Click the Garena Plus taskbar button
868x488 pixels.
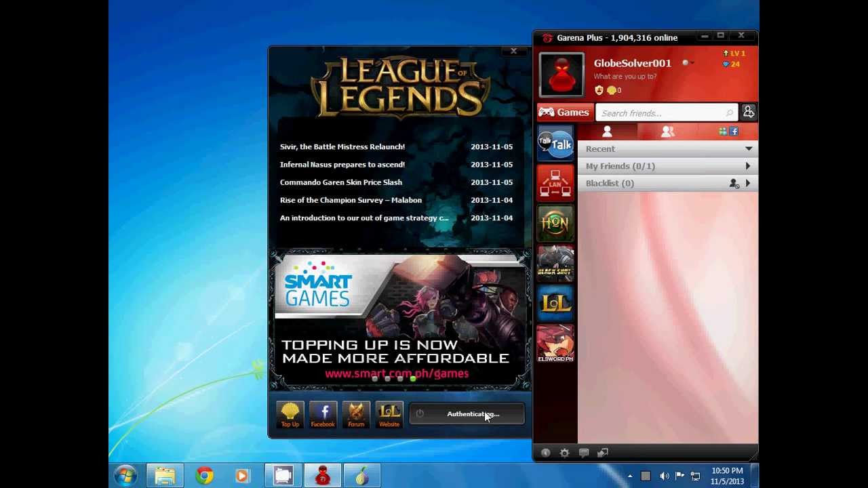coord(322,476)
